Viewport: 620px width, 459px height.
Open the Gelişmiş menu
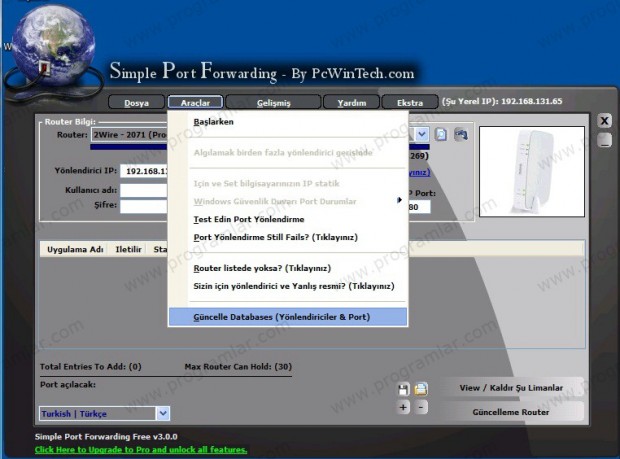click(273, 102)
